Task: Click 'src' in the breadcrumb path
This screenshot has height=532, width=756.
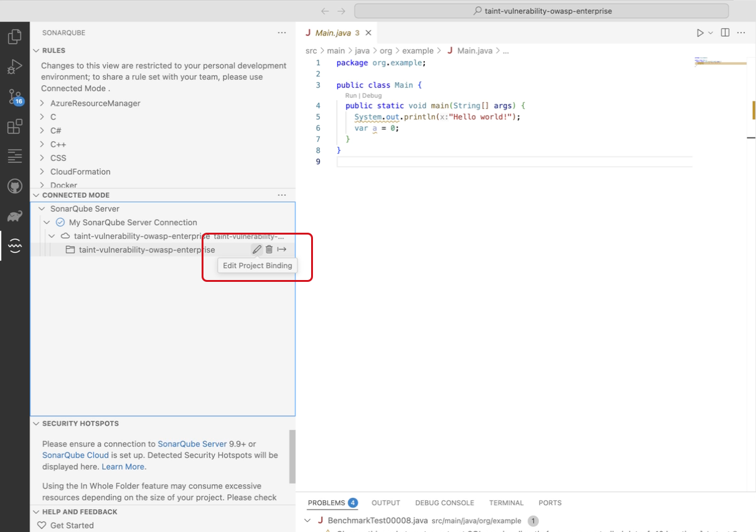Action: pyautogui.click(x=311, y=51)
